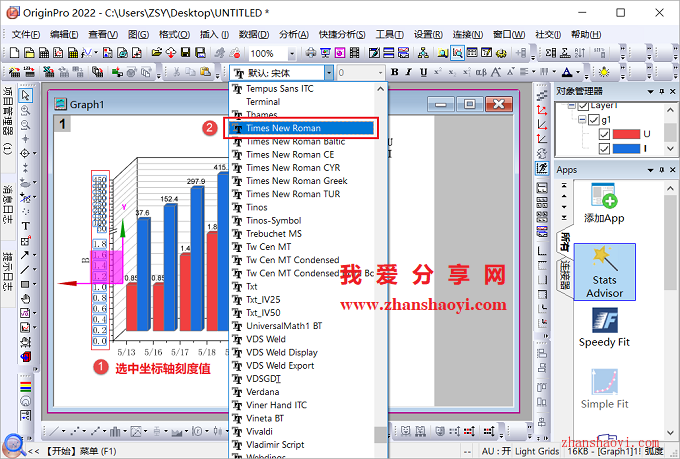Open the font size dropdown
680x459 pixels.
[x=380, y=72]
